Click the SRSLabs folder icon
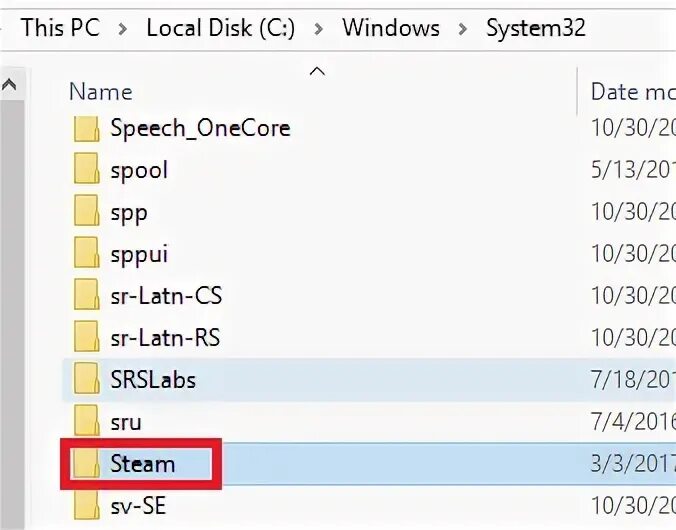 click(x=87, y=380)
